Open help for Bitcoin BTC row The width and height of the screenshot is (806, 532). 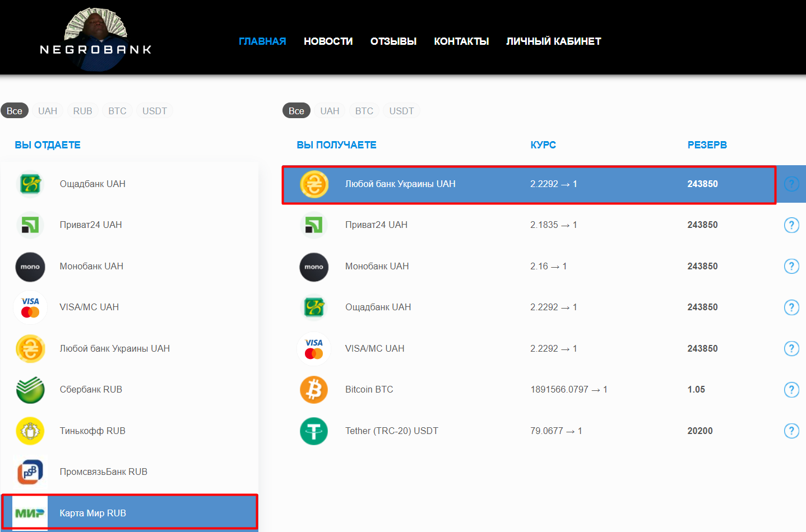point(791,390)
